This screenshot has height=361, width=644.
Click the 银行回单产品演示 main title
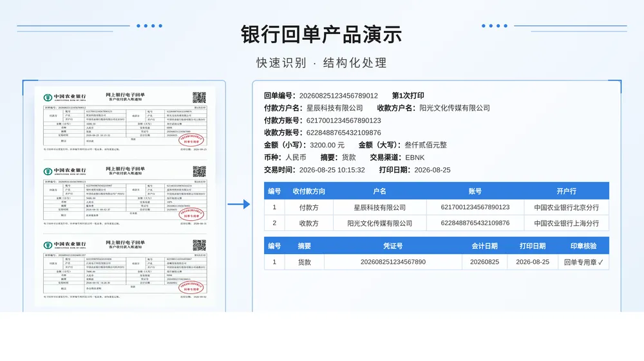point(321,34)
